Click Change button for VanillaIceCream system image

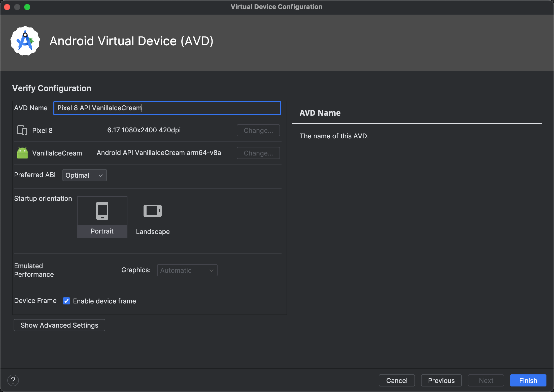258,153
